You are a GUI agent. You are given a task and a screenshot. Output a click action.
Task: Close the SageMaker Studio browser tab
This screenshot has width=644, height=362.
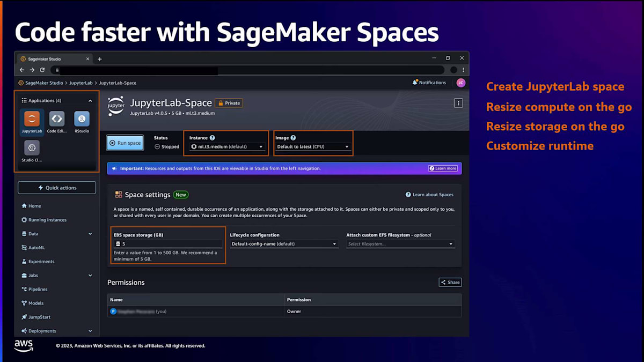point(87,59)
